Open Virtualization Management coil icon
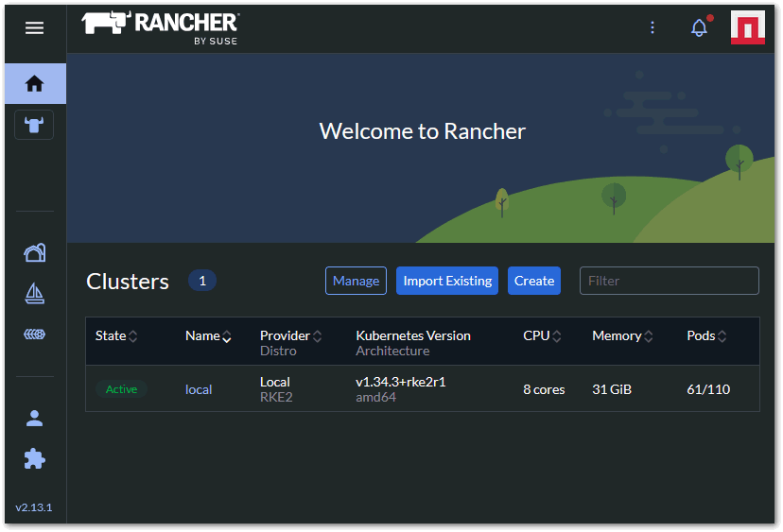 pyautogui.click(x=34, y=334)
